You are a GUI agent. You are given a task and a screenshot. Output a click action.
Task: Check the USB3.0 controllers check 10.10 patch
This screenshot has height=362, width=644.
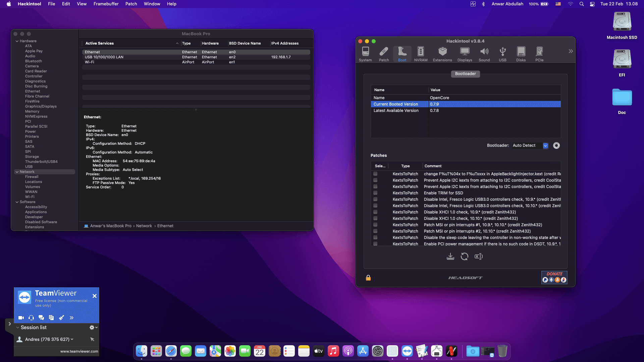pos(375,205)
